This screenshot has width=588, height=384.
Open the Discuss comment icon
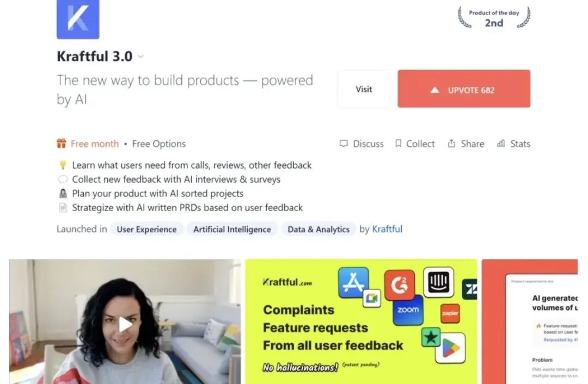[344, 144]
